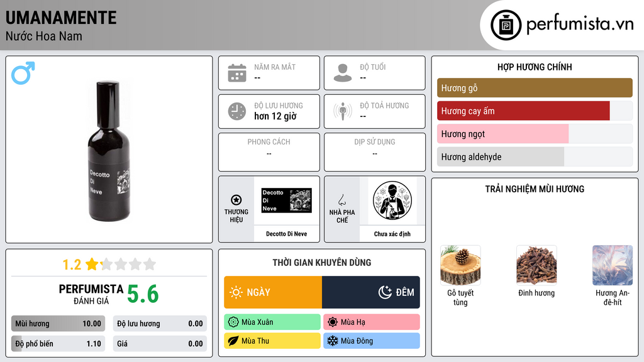This screenshot has height=362, width=644.
Task: Click the Chưa xác định perfumer label
Action: click(392, 234)
